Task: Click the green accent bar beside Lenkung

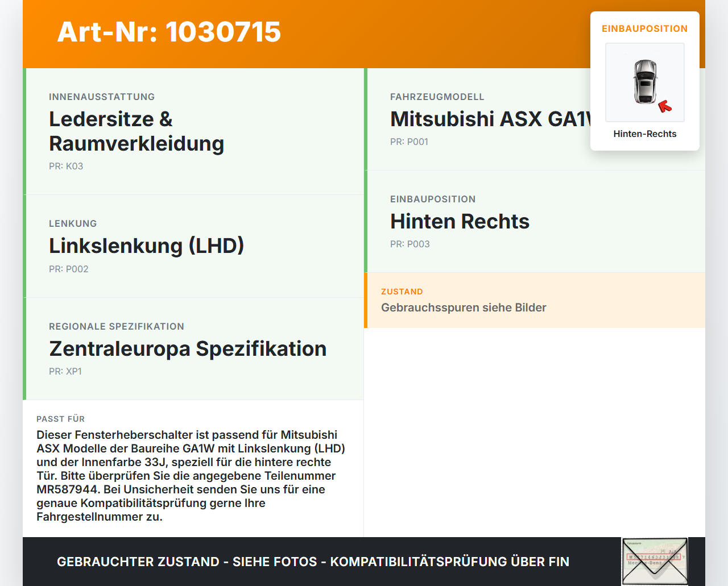Action: click(23, 246)
